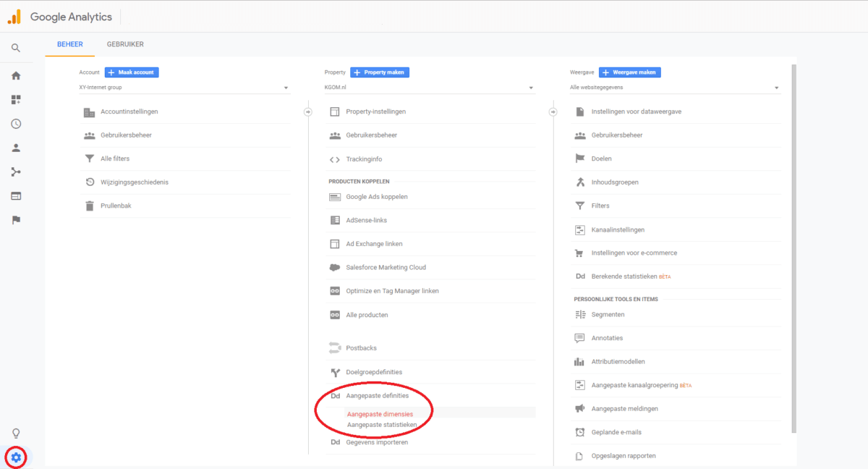Open Realtime clock icon in sidebar
Screen dimensions: 868x469
coord(16,124)
